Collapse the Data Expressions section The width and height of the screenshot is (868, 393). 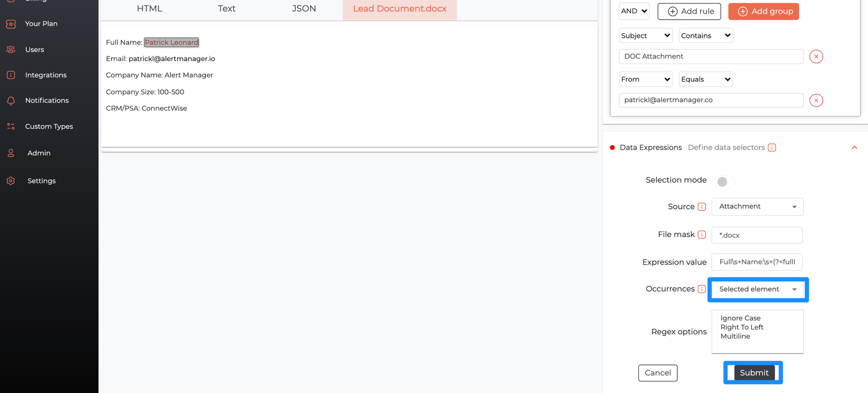point(854,147)
